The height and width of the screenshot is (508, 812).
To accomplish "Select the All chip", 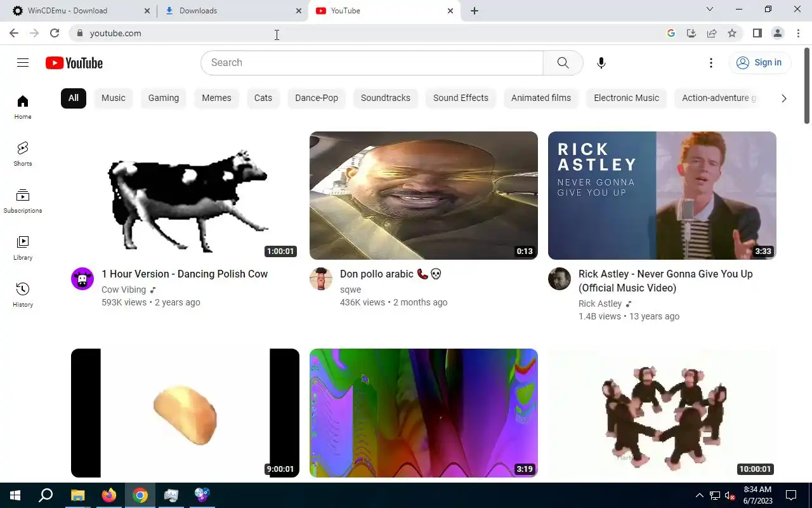I will click(x=74, y=98).
